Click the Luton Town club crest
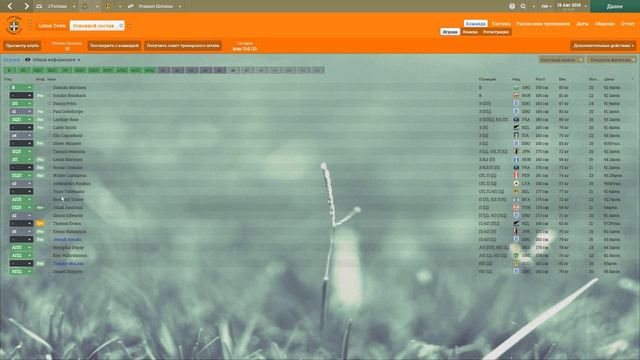 pos(14,25)
